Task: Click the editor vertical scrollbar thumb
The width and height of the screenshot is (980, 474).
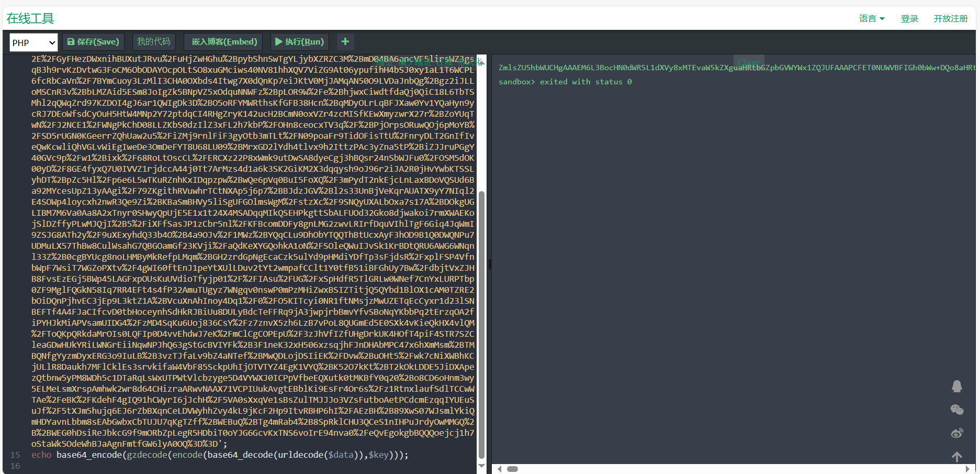Action: pyautogui.click(x=481, y=325)
